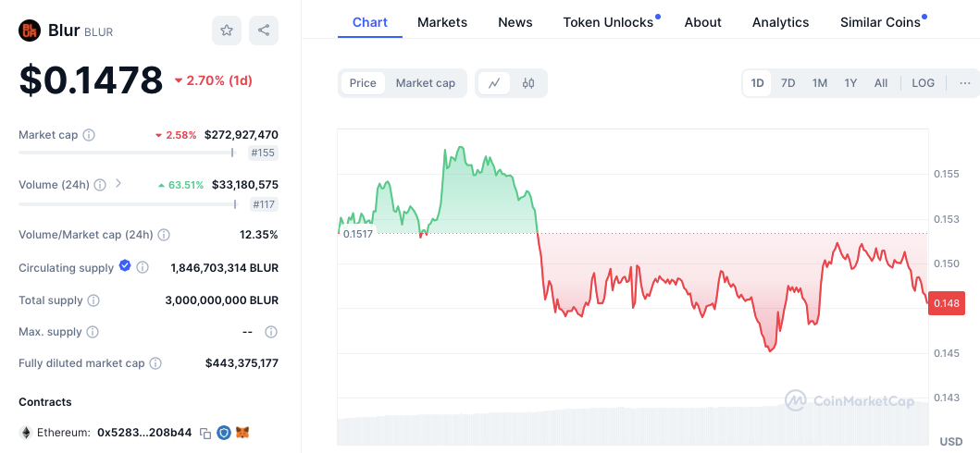Click the 2.58% market cap change figure
The height and width of the screenshot is (453, 980).
(176, 135)
